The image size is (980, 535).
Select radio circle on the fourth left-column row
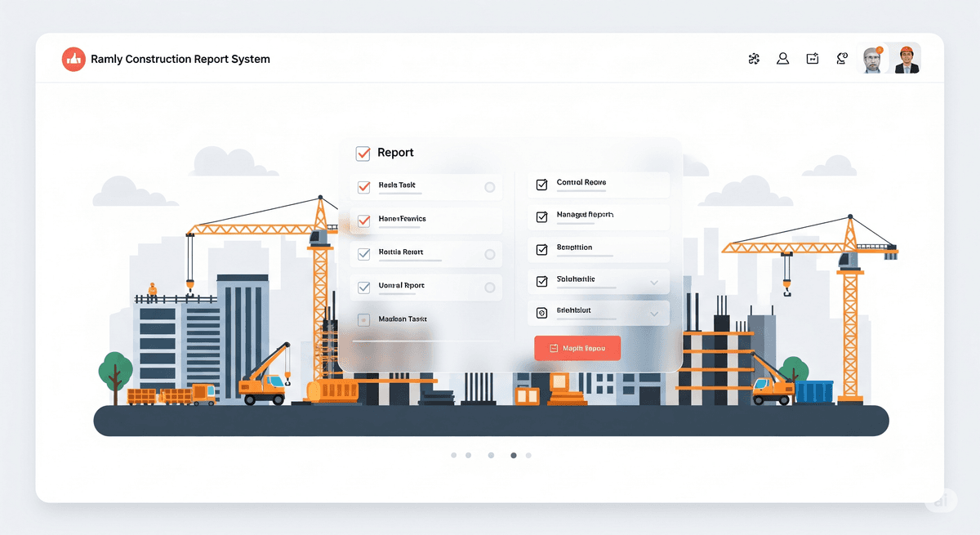click(490, 288)
